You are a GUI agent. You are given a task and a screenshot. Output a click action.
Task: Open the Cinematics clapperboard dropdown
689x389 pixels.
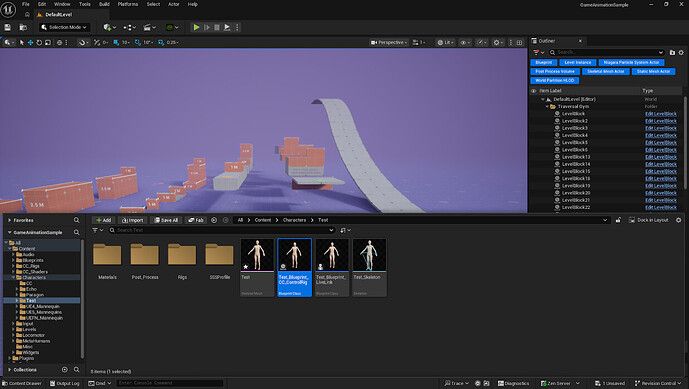coord(149,27)
